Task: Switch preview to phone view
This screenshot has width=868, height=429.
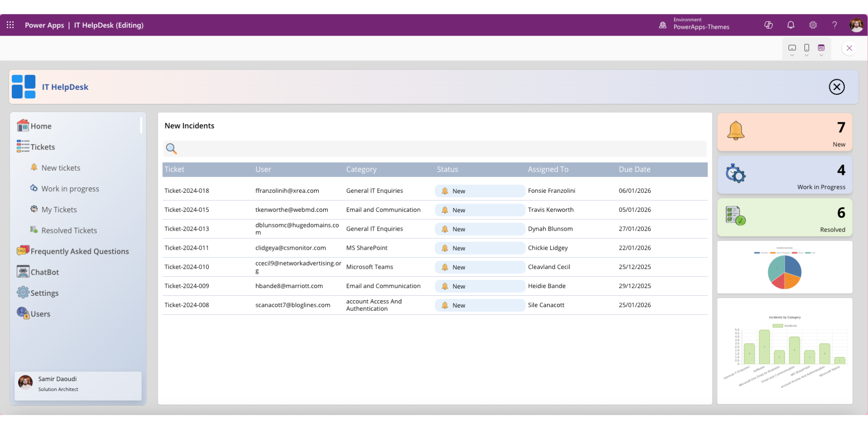Action: 806,47
